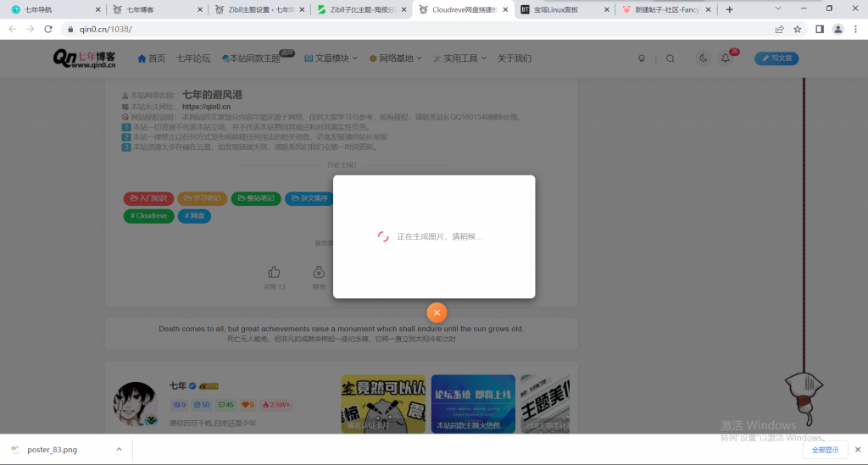Screen dimensions: 868x465
Task: Open the 杂文集序 category tag
Action: 309,198
